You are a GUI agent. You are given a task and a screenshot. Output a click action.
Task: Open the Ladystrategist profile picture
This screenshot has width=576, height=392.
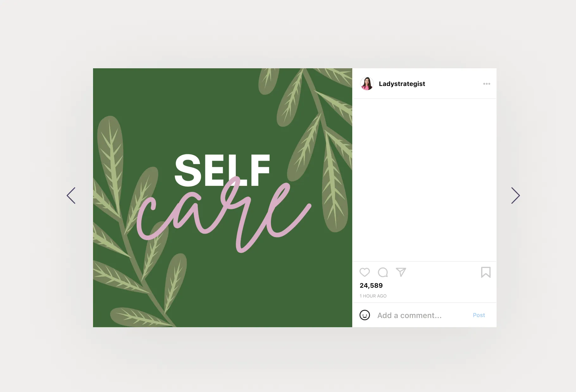point(367,84)
